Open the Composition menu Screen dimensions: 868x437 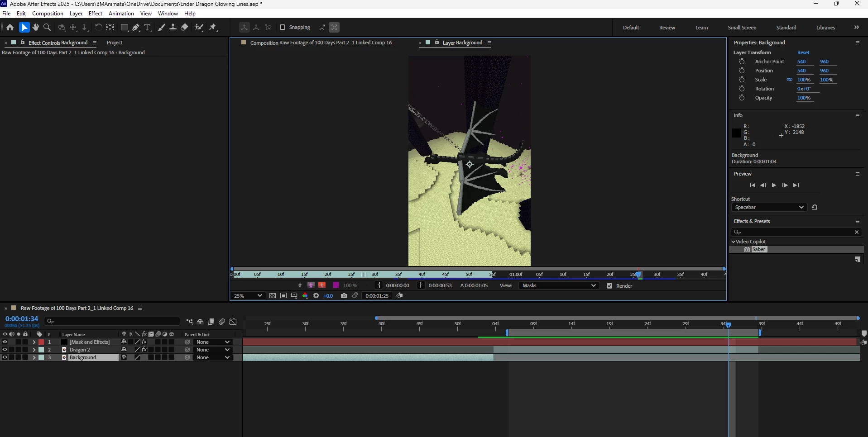(48, 14)
